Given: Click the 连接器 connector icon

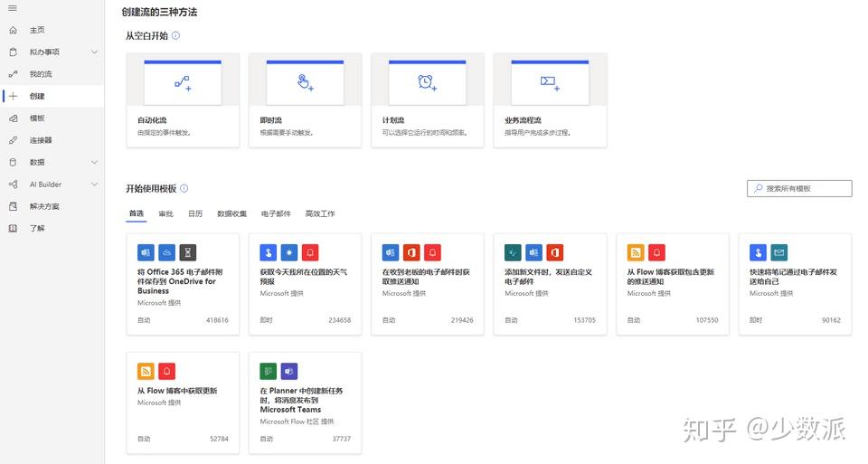Looking at the screenshot, I should (14, 140).
